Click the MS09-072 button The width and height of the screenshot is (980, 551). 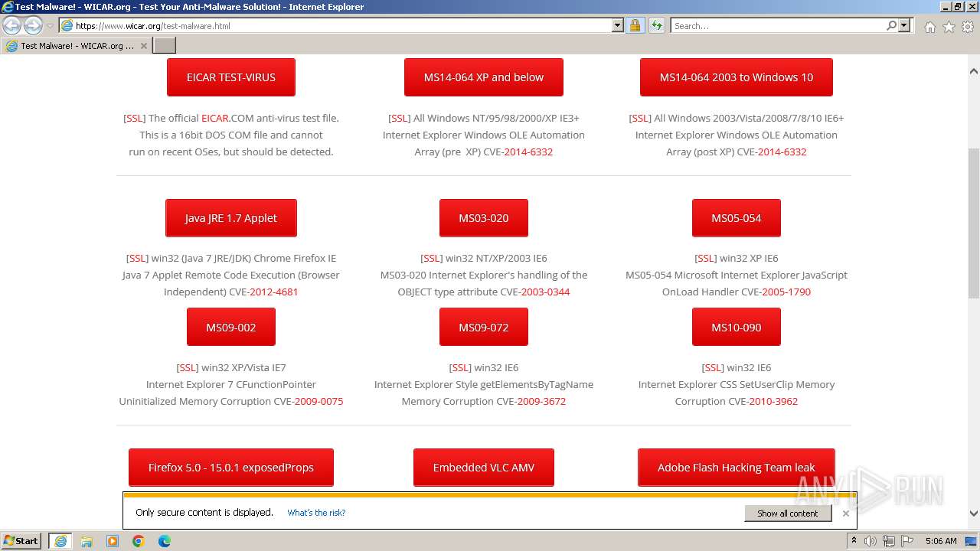click(483, 328)
